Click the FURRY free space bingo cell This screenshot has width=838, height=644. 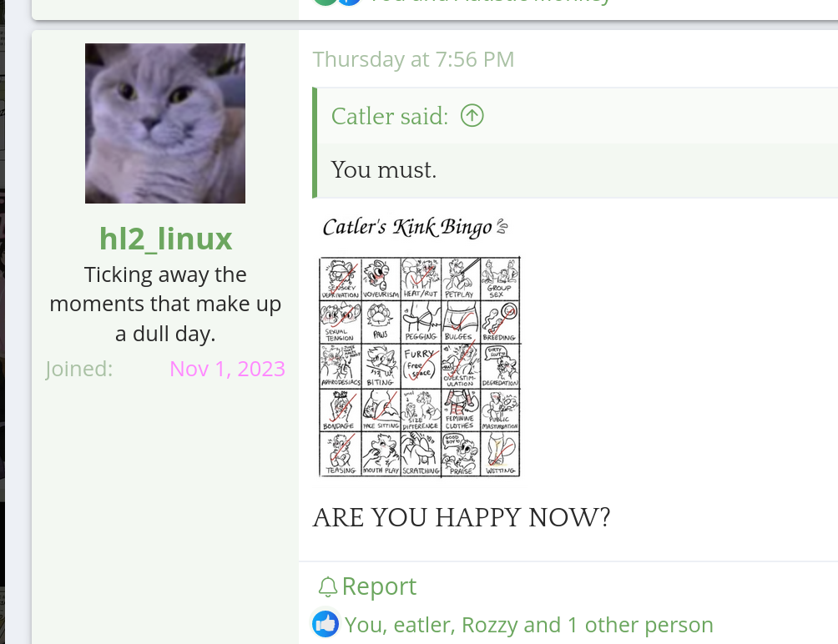422,366
